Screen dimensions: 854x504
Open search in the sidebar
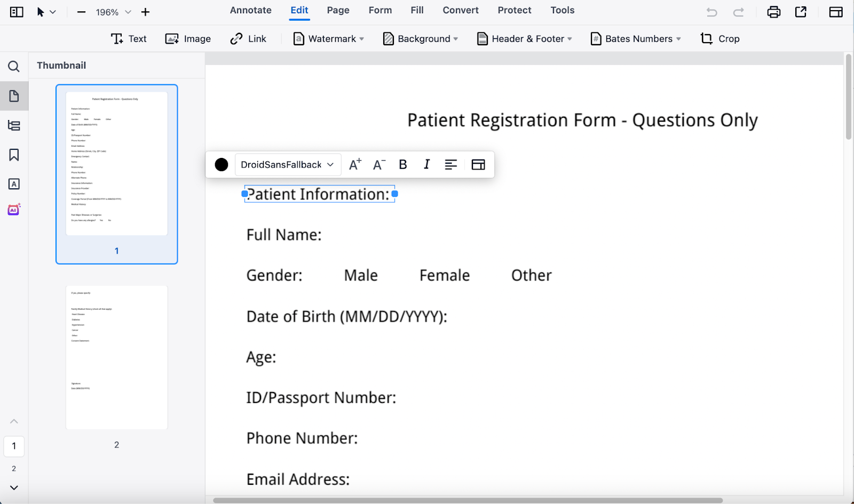pos(14,66)
